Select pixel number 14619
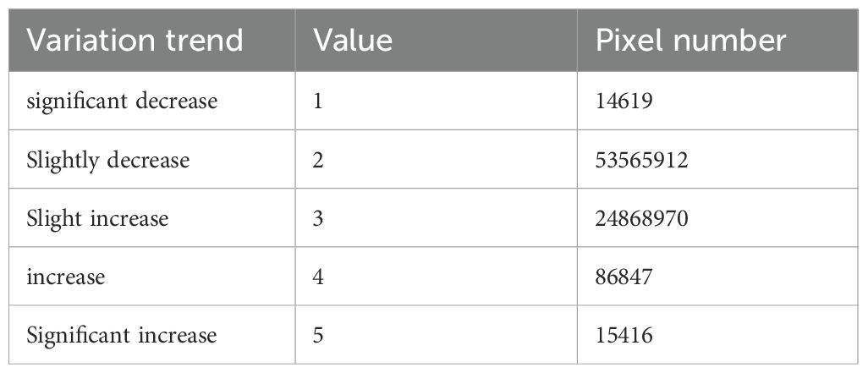868x373 pixels. click(x=624, y=101)
